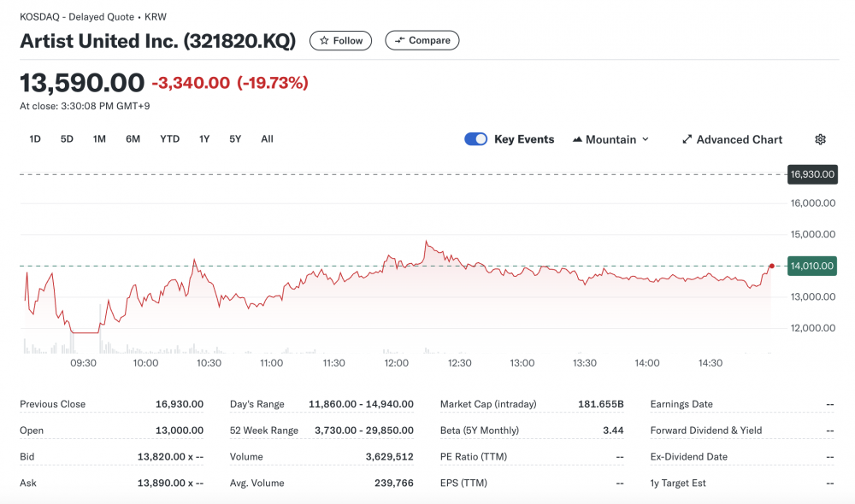The width and height of the screenshot is (855, 504).
Task: Click the 1y Target Est label
Action: (x=678, y=483)
